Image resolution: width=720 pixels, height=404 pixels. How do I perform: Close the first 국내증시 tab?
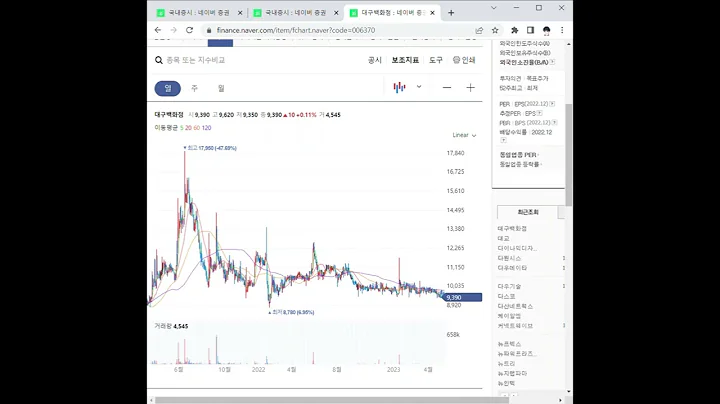[240, 13]
